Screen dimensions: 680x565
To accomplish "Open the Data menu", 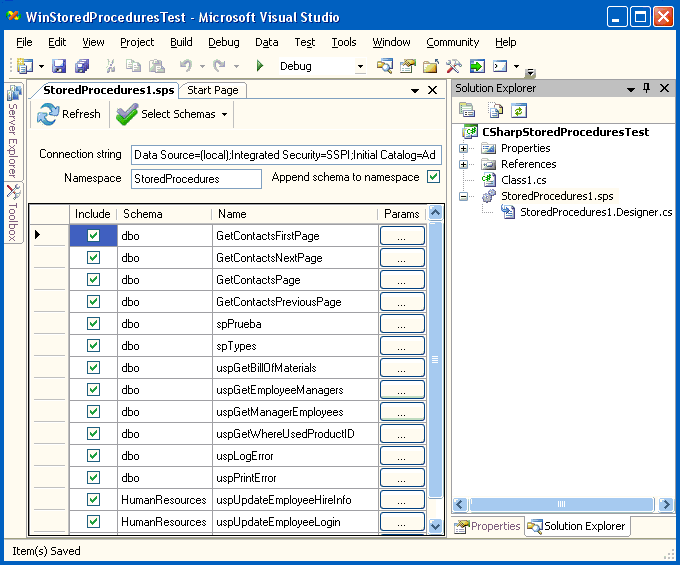I will point(266,42).
